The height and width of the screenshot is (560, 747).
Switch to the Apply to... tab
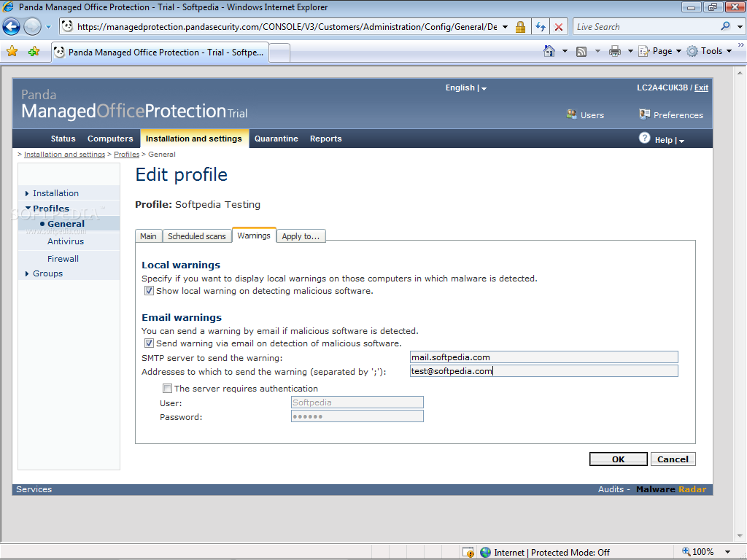tap(301, 236)
